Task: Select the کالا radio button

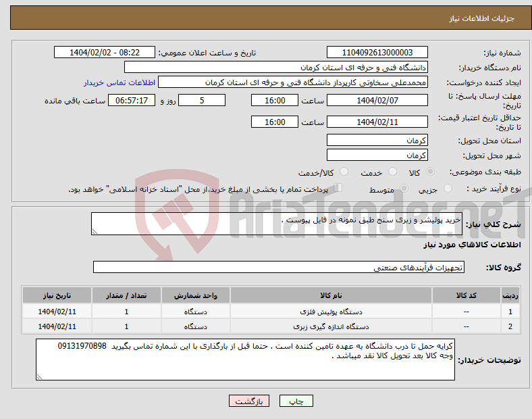Action: 430,172
